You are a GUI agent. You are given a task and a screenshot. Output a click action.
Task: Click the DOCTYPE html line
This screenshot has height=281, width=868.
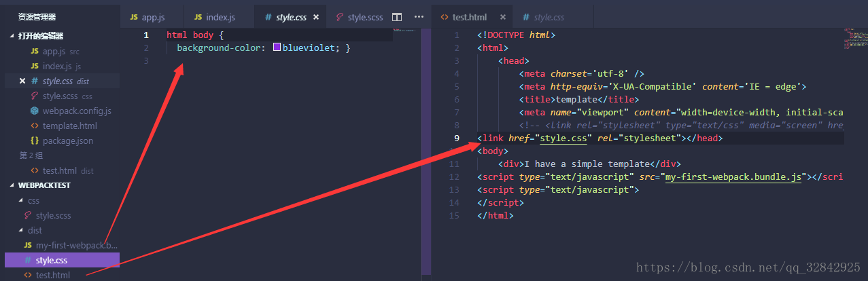(x=517, y=35)
